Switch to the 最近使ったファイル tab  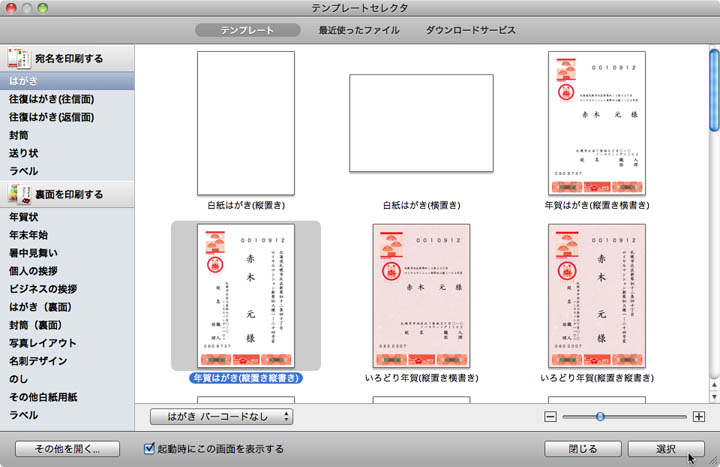click(x=359, y=30)
